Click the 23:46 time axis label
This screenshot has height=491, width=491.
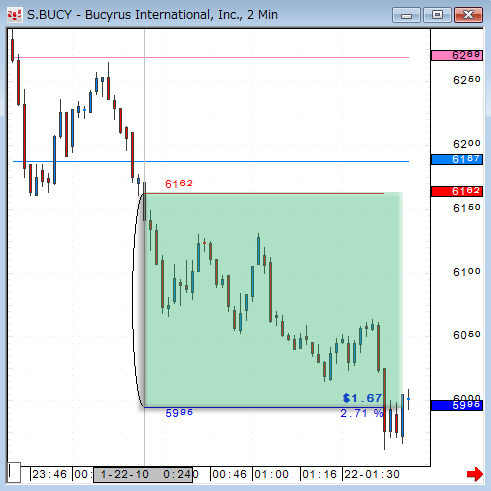coord(49,474)
